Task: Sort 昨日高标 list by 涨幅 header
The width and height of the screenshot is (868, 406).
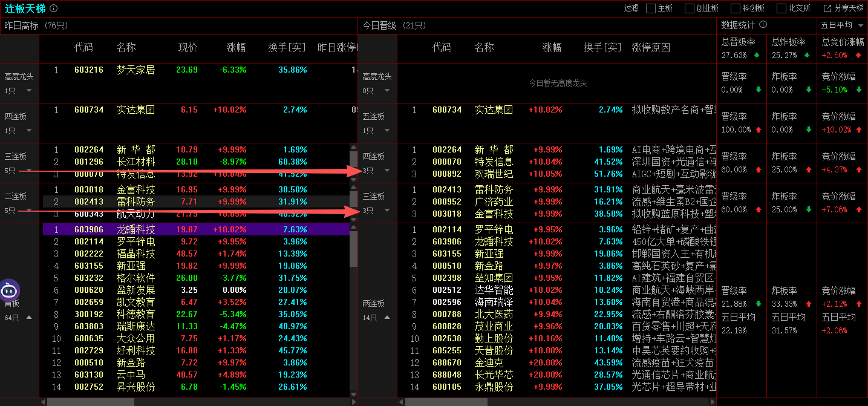Action: 237,47
